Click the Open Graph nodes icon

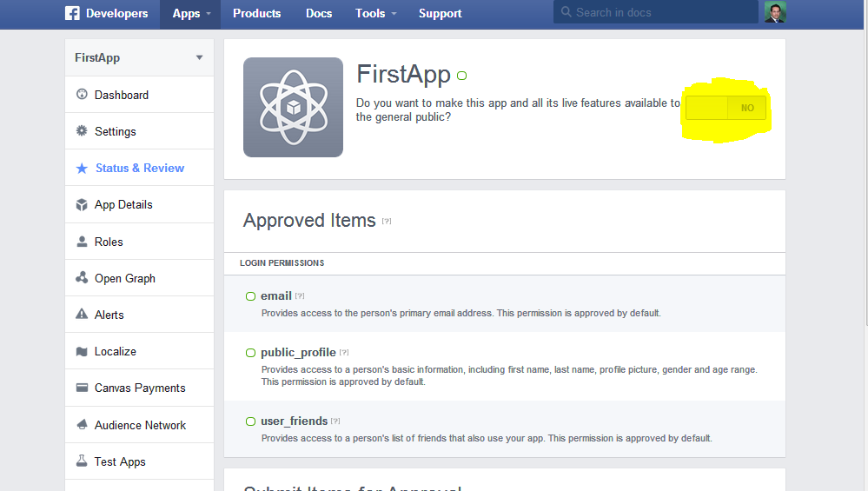(82, 277)
